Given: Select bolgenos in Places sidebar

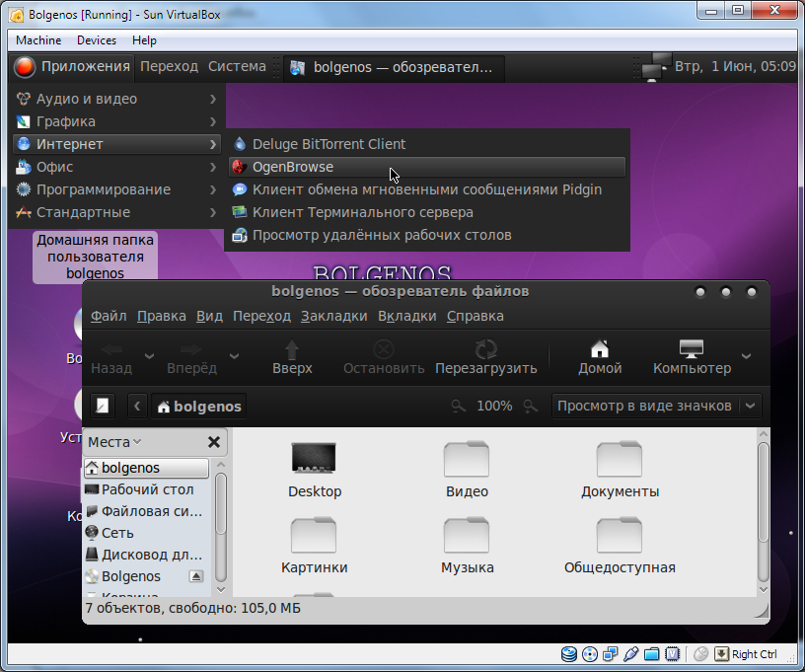Looking at the screenshot, I should [147, 468].
